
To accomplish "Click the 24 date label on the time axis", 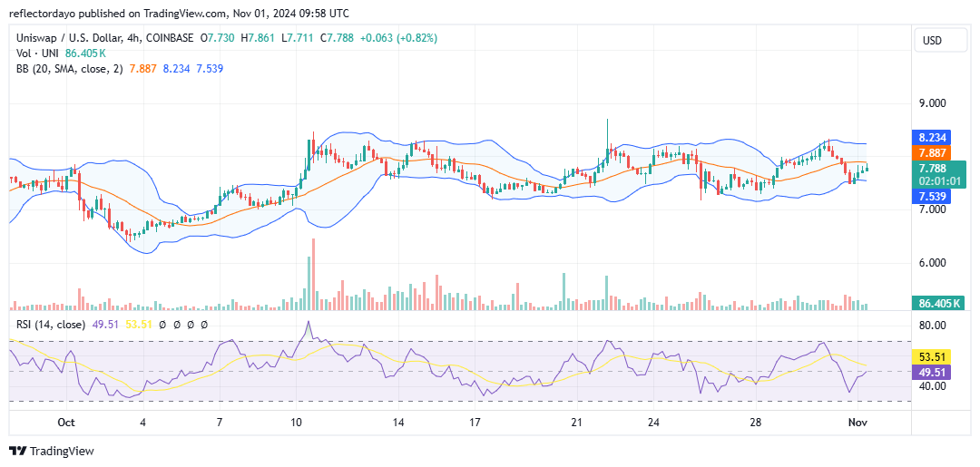I will tap(653, 422).
